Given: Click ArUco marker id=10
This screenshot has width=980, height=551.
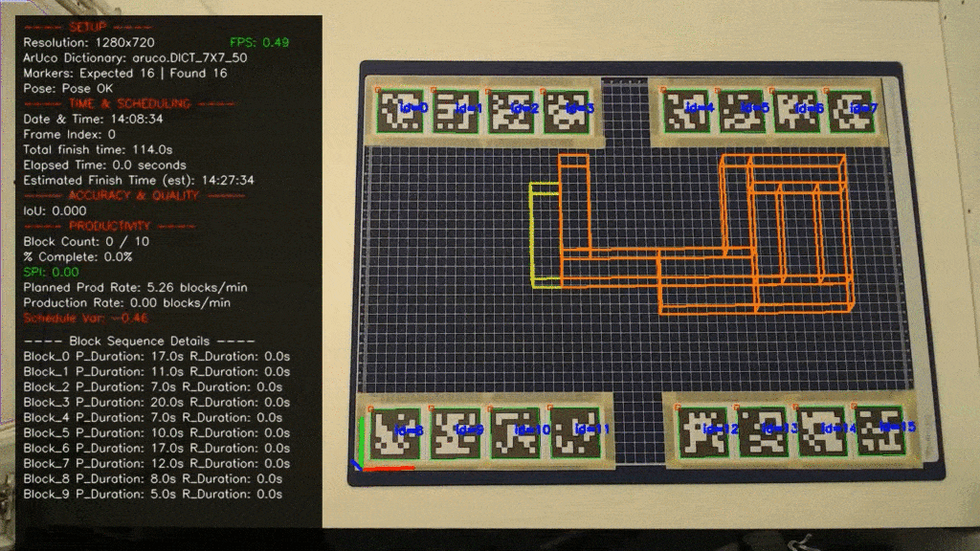Looking at the screenshot, I should pos(515,432).
